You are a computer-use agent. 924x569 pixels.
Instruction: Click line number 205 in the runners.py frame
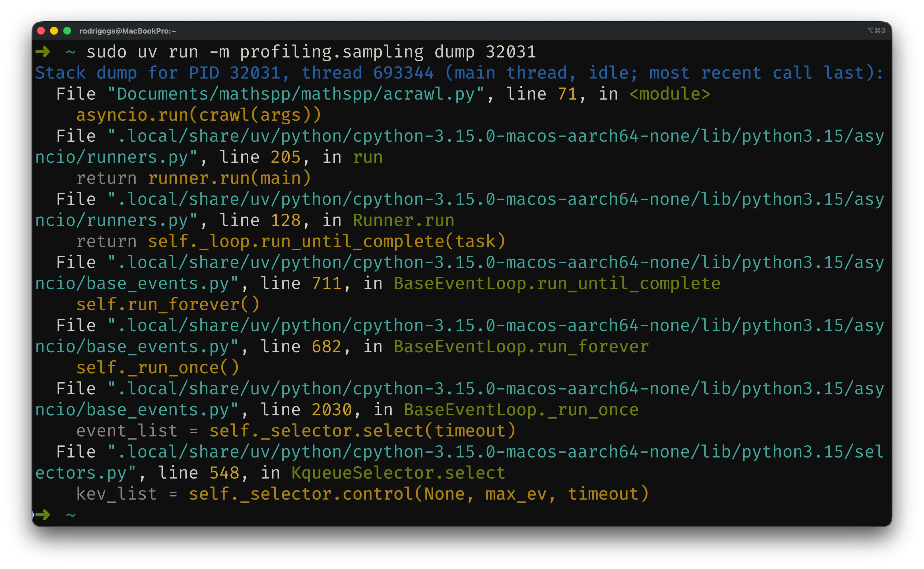click(286, 157)
